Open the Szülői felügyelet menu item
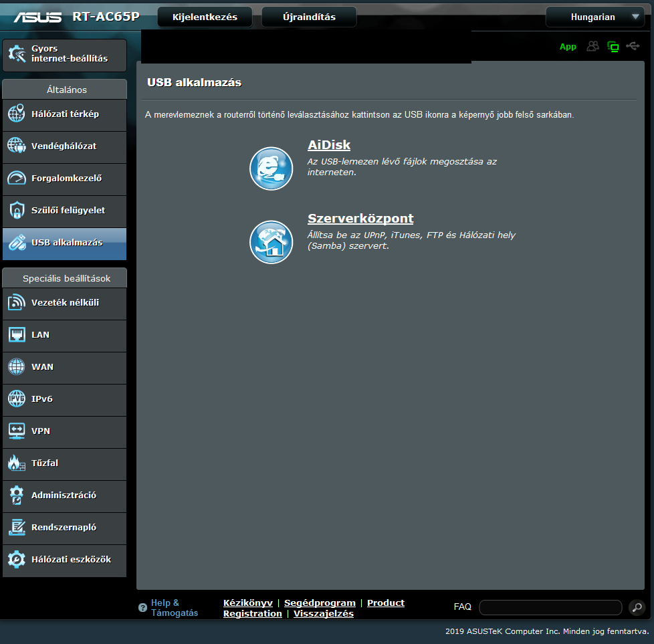Screen dimensions: 654x644 pyautogui.click(x=65, y=210)
